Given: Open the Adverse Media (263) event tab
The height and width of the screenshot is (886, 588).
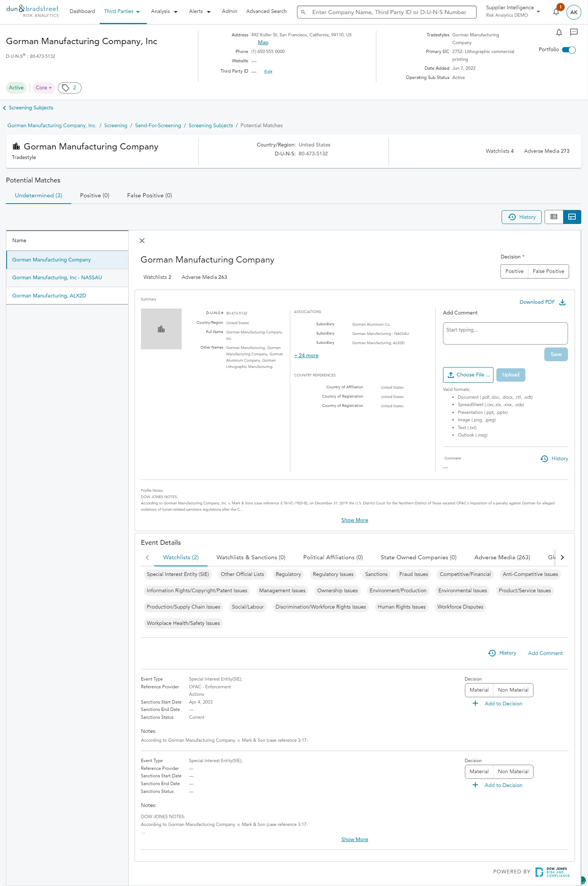Looking at the screenshot, I should click(x=502, y=557).
